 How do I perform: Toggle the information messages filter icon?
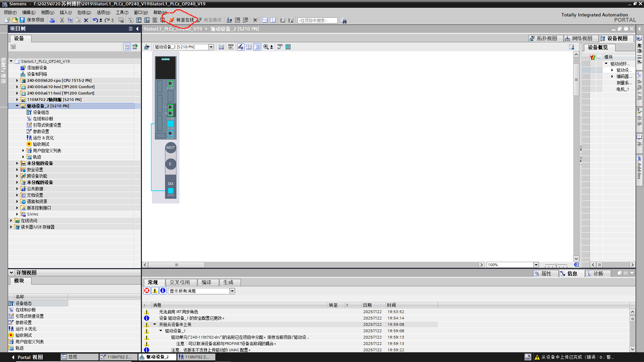(x=163, y=291)
